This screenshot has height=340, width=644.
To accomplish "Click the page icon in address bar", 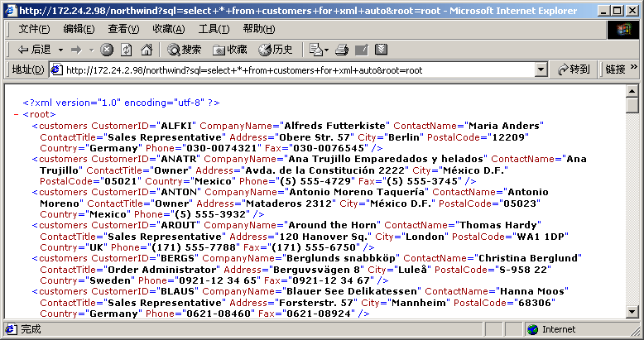I will point(56,70).
